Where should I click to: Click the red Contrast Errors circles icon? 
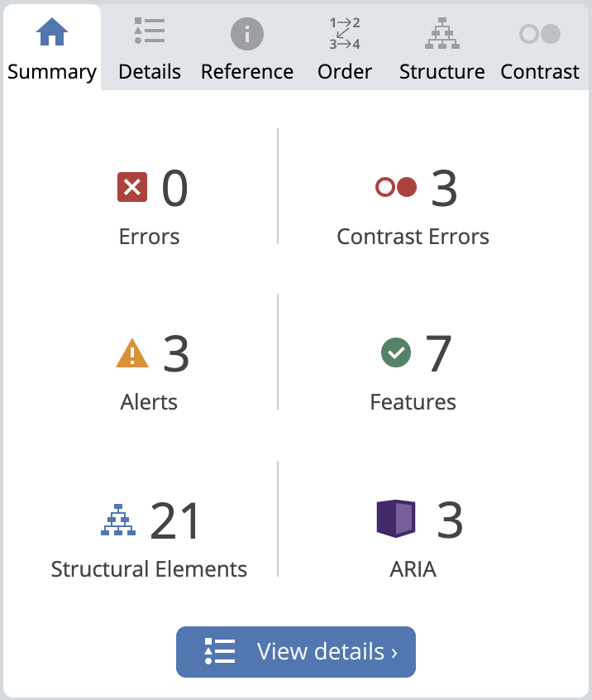click(x=396, y=187)
